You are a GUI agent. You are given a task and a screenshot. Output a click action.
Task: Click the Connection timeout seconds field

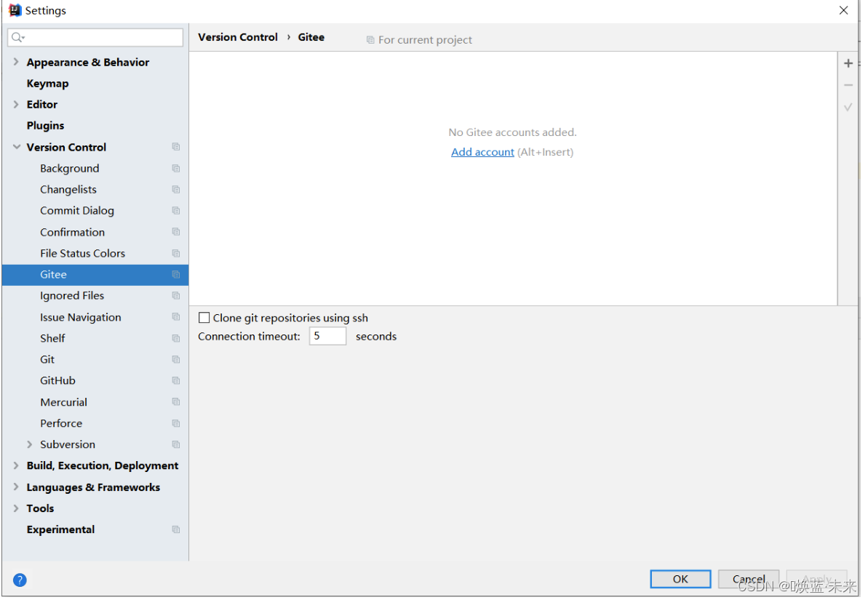(x=327, y=336)
